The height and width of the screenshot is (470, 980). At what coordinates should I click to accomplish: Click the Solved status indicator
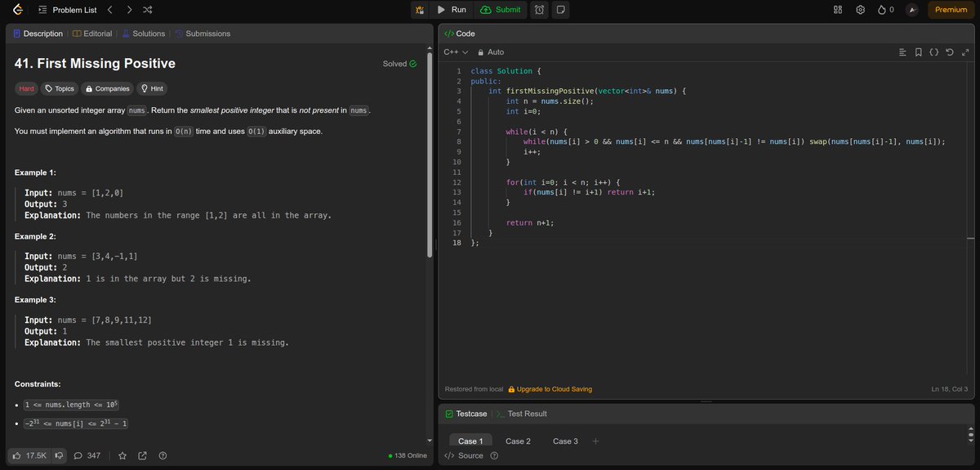[399, 64]
